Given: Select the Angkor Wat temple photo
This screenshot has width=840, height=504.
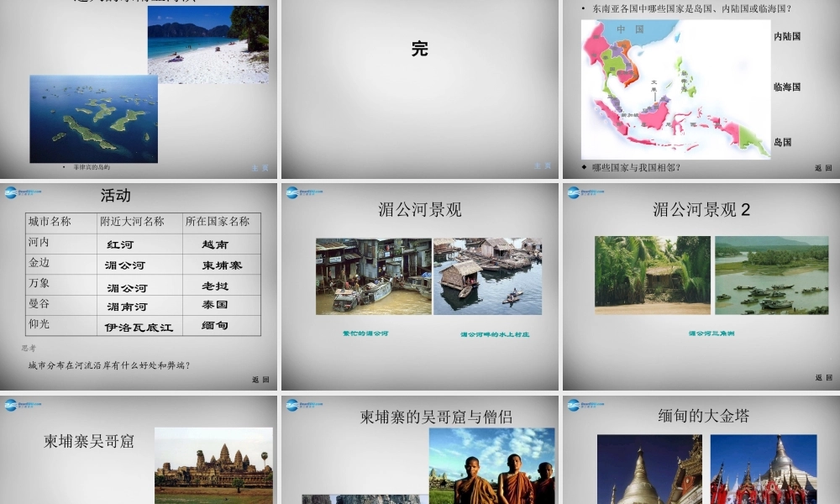Looking at the screenshot, I should [x=213, y=465].
